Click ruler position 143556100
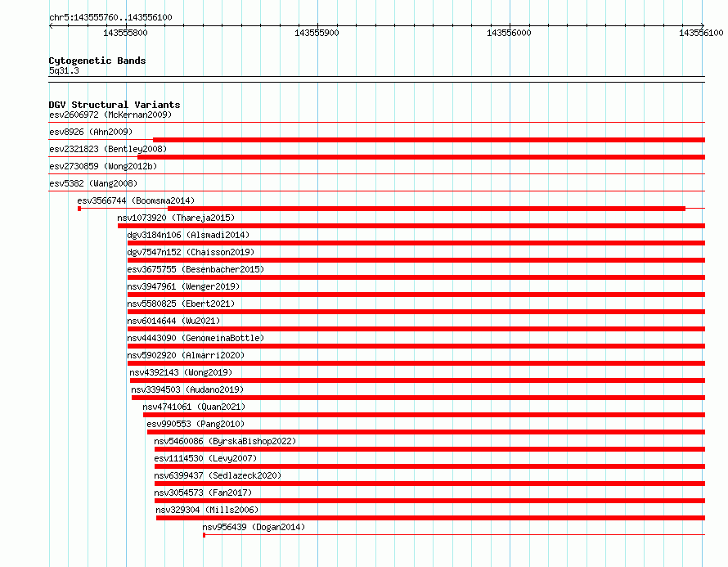The height and width of the screenshot is (567, 728). 701,33
